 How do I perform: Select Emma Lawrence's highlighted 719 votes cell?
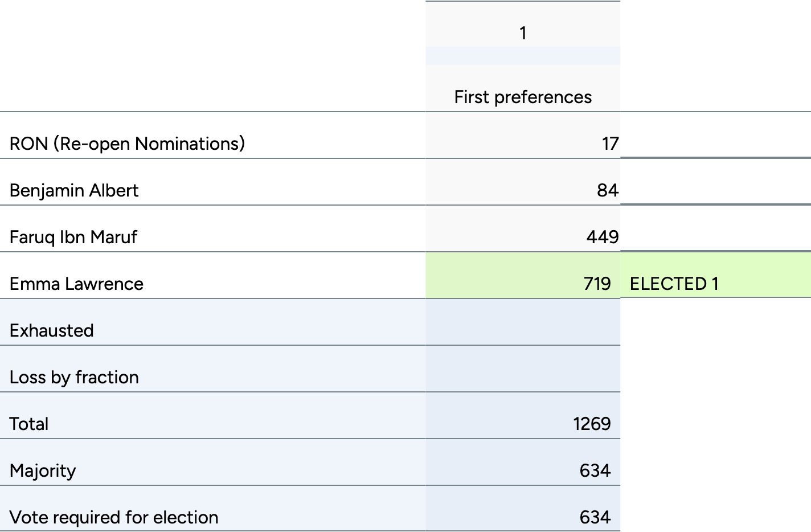[597, 284]
